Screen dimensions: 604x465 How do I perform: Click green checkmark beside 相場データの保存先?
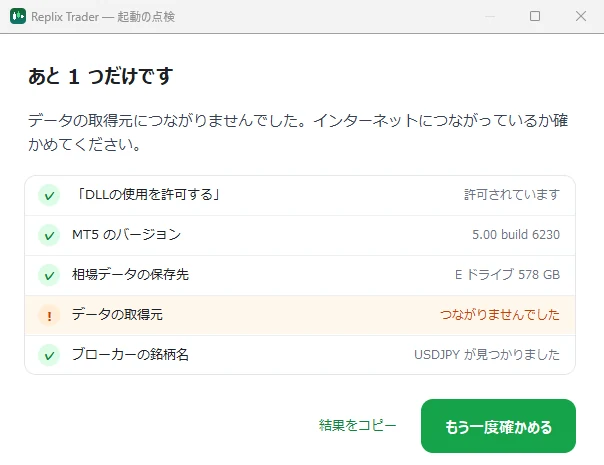(x=49, y=275)
